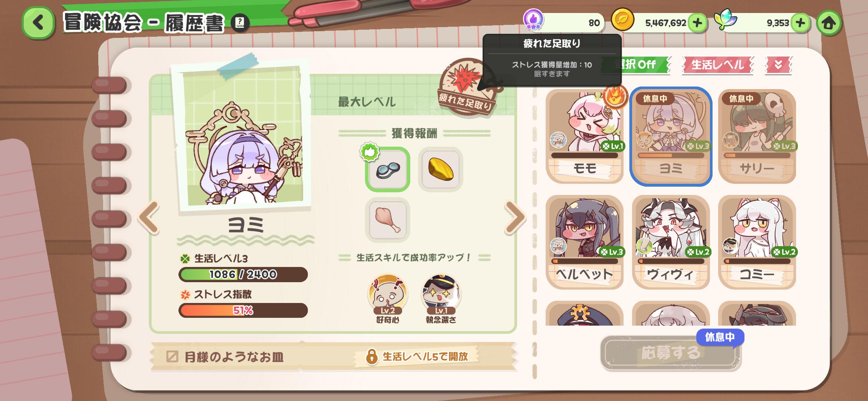
Task: Expand the pink double-chevron sort order
Action: click(778, 65)
